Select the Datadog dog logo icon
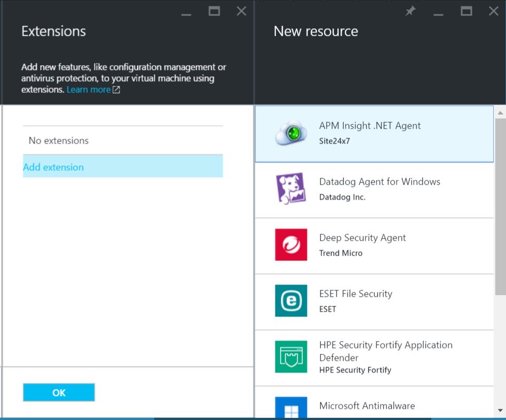The width and height of the screenshot is (506, 420). [x=290, y=188]
